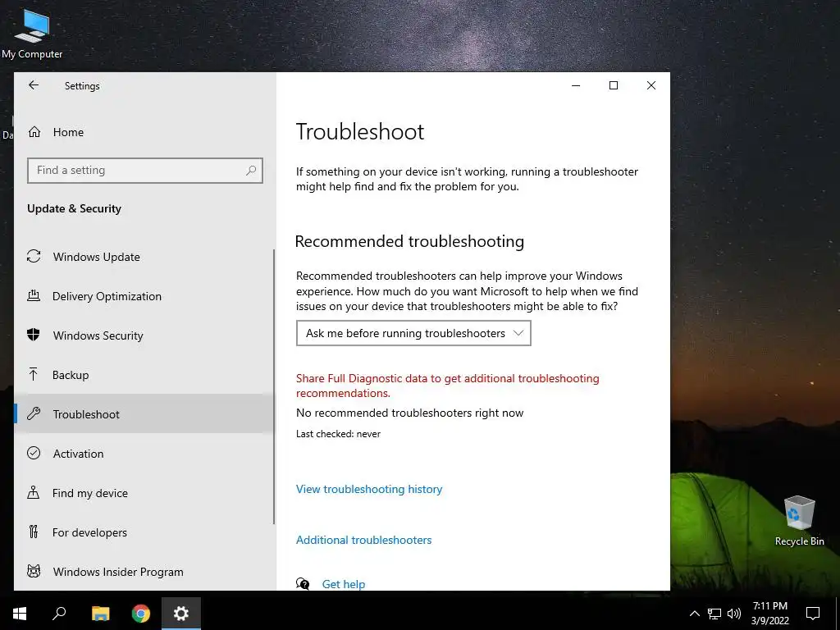Screen dimensions: 840x630
Task: Open taskbar search
Action: click(x=59, y=614)
